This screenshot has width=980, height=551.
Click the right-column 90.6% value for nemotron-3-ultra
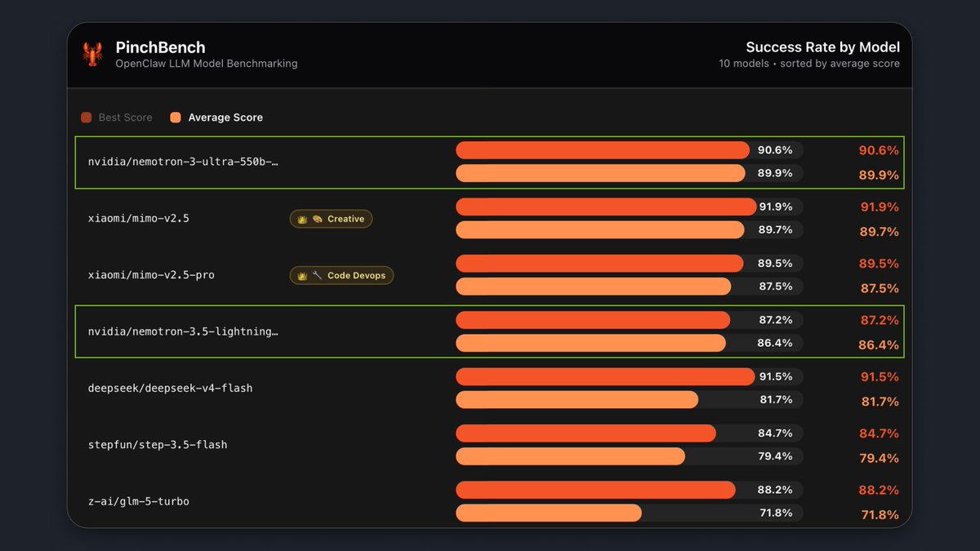tap(879, 150)
